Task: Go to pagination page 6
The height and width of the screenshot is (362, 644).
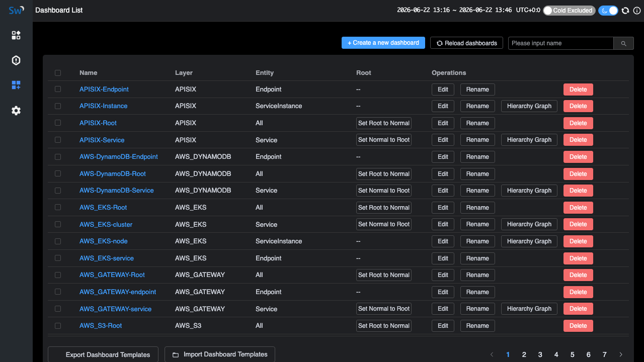Action: [589, 354]
